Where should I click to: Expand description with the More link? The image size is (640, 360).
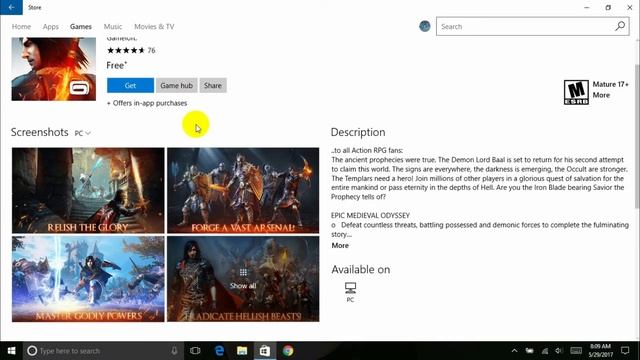coord(340,245)
